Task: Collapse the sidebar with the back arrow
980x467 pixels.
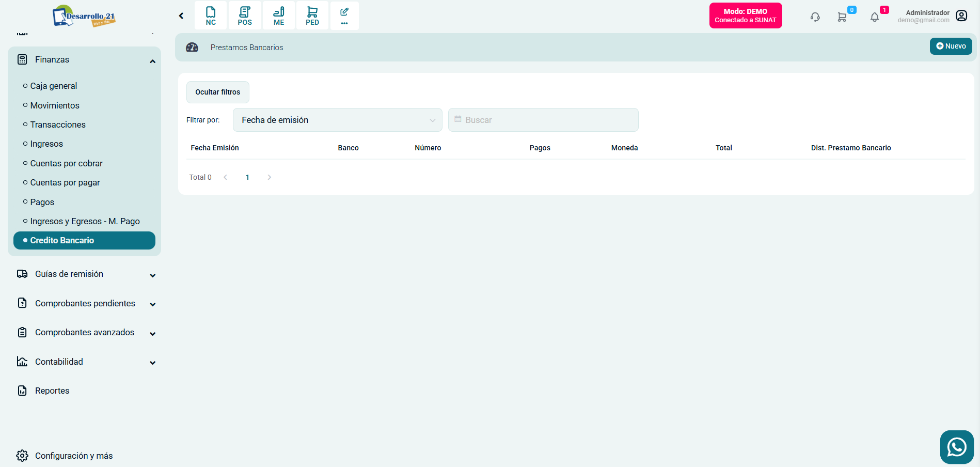Action: pyautogui.click(x=181, y=16)
